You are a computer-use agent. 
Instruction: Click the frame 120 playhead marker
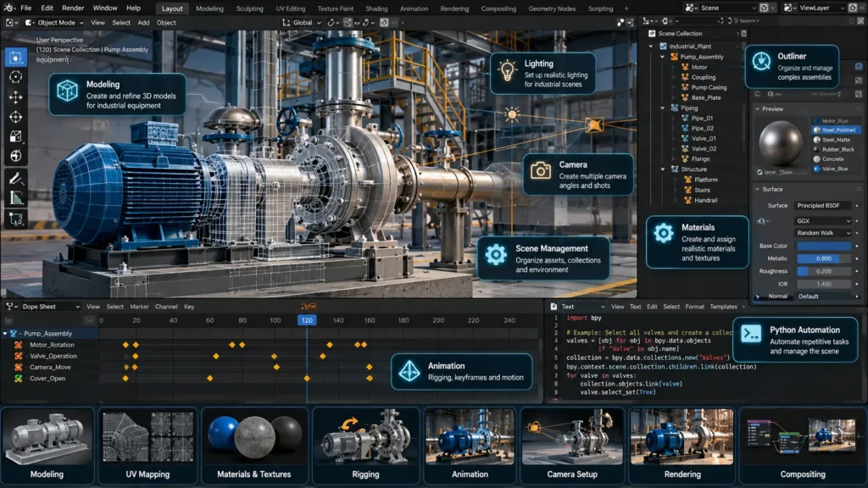click(307, 320)
